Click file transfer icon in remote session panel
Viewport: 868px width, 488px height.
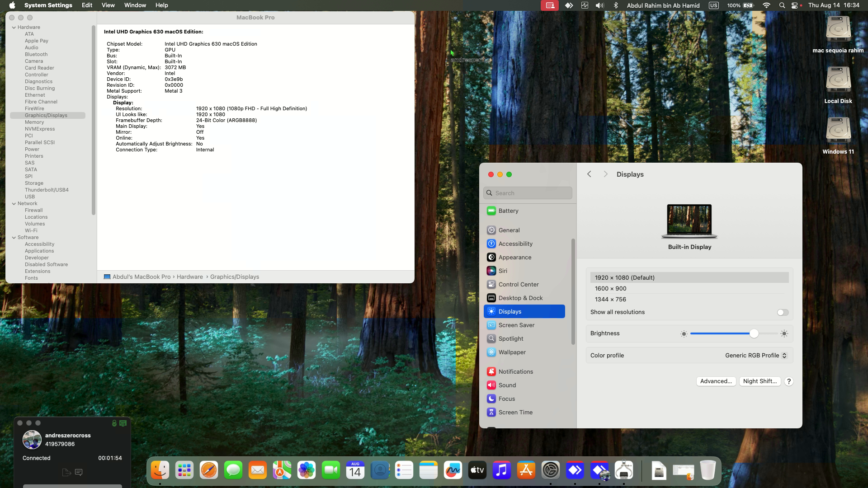point(66,473)
